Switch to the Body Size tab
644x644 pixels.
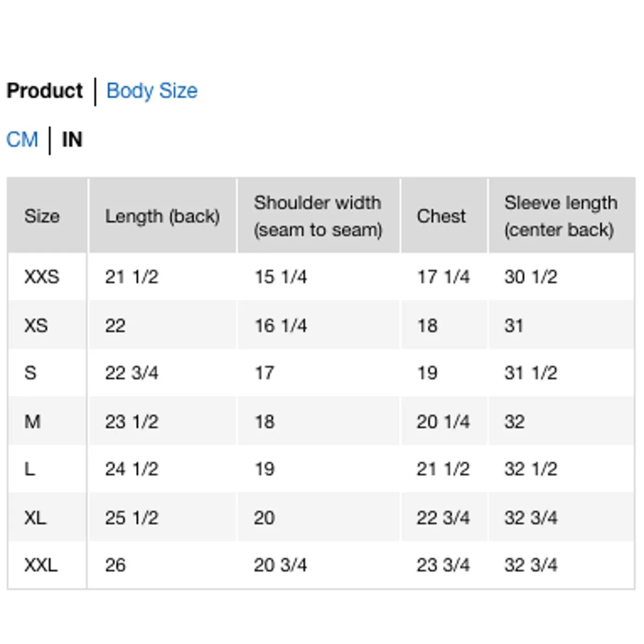tap(151, 91)
